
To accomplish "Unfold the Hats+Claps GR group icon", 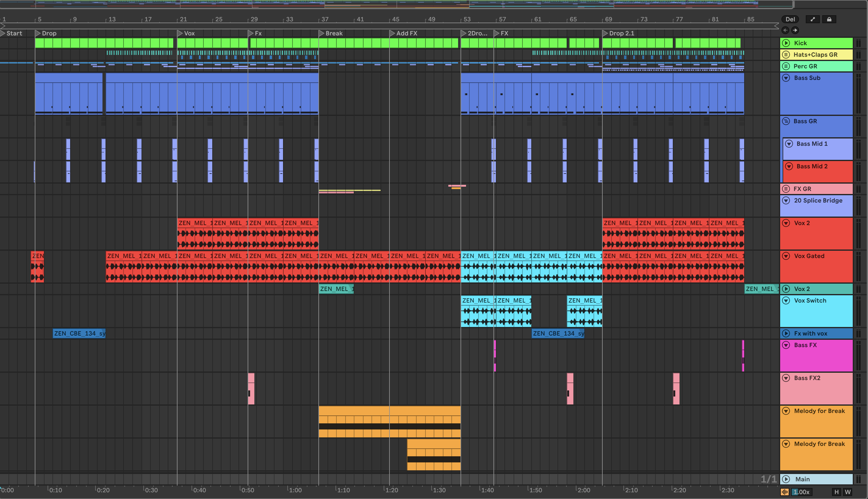I will click(786, 55).
